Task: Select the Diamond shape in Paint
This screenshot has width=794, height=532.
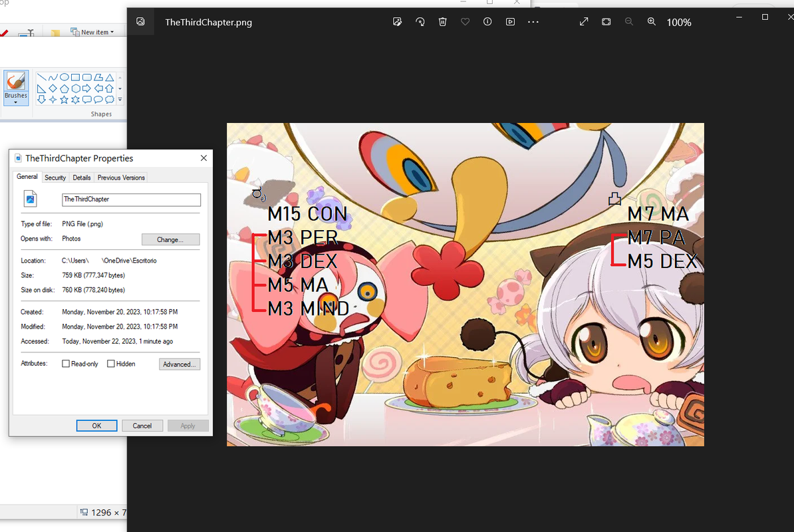Action: (x=53, y=88)
